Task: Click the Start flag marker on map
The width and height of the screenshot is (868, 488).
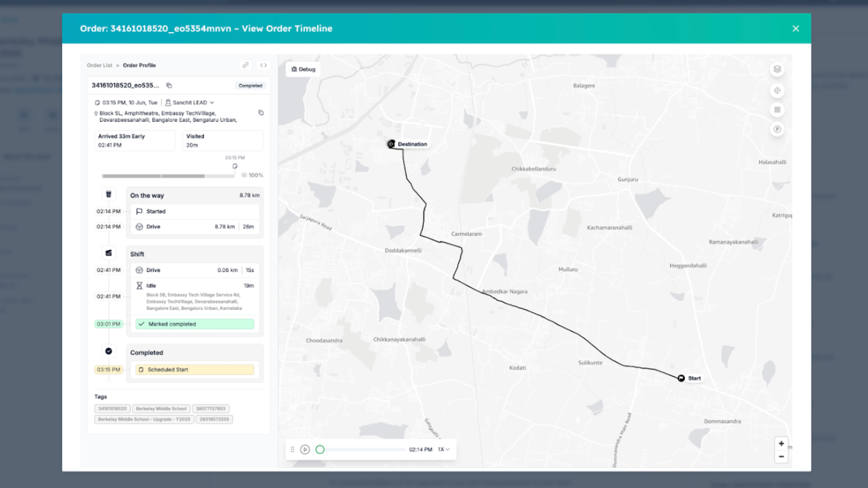Action: (x=681, y=378)
